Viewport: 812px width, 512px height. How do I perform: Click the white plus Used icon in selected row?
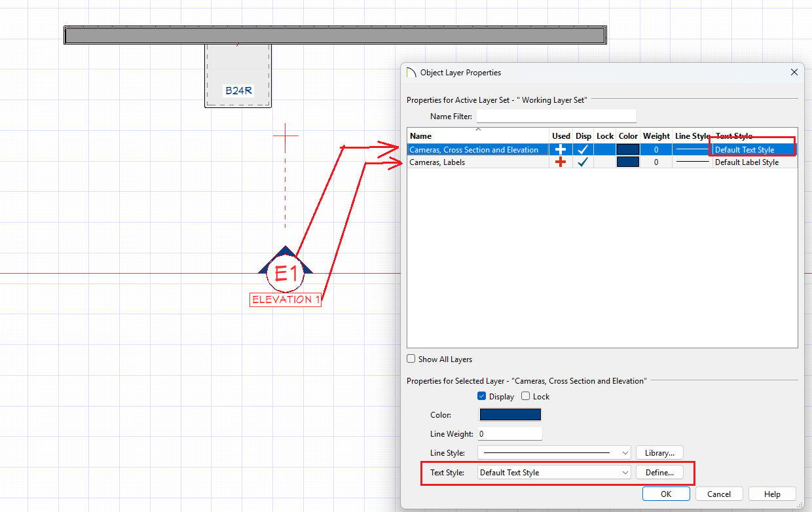(x=561, y=150)
